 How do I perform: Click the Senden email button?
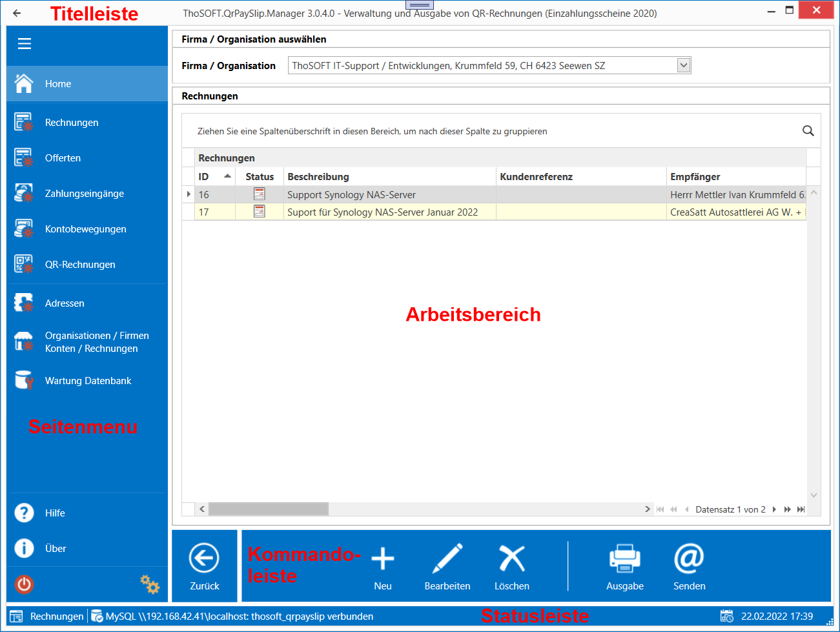click(x=689, y=566)
